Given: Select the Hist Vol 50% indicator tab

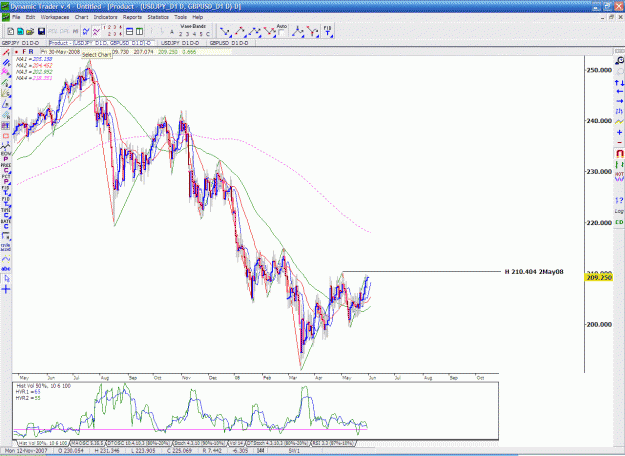Looking at the screenshot, I should pyautogui.click(x=42, y=443).
